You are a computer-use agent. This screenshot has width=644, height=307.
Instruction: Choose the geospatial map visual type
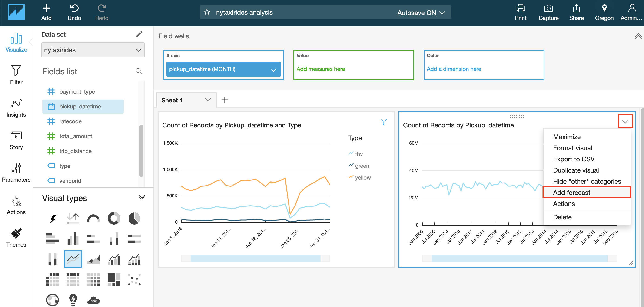(53, 300)
